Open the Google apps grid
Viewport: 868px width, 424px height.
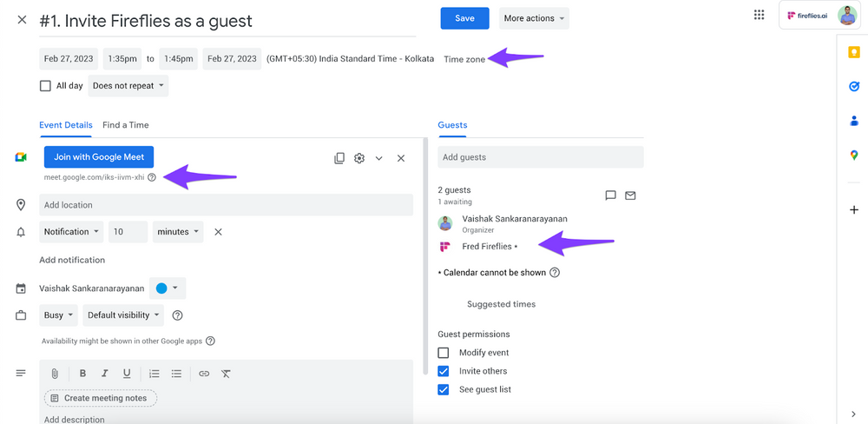[x=759, y=15]
